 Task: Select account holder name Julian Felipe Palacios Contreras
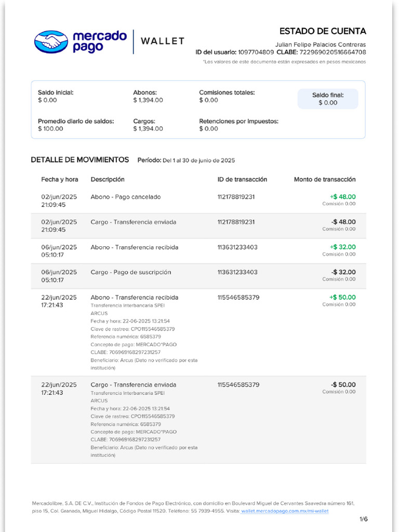pyautogui.click(x=320, y=45)
